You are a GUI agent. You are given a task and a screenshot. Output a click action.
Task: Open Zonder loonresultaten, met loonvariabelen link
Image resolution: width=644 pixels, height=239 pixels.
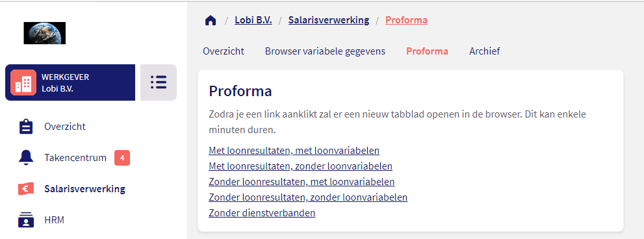[x=302, y=182]
